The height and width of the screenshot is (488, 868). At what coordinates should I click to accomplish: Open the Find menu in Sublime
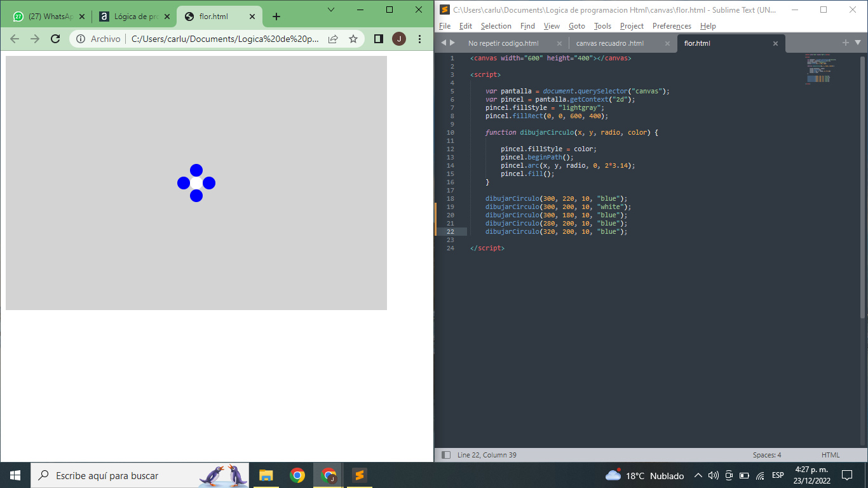point(527,26)
